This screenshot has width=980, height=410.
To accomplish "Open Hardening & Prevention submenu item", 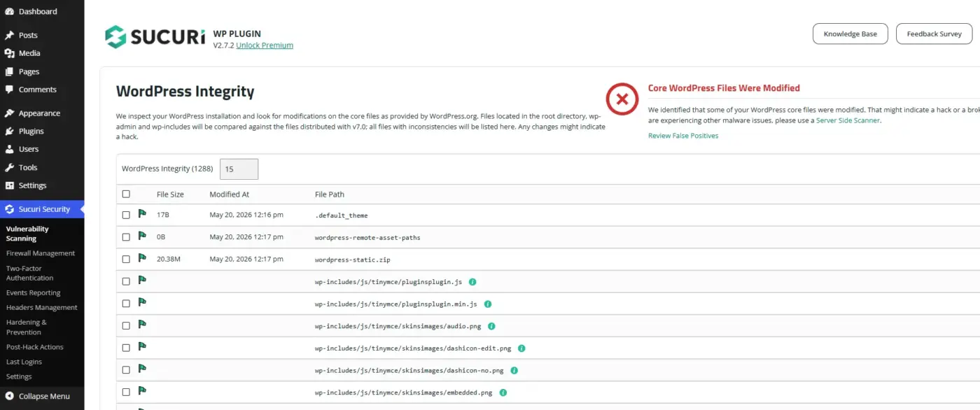I will point(27,327).
